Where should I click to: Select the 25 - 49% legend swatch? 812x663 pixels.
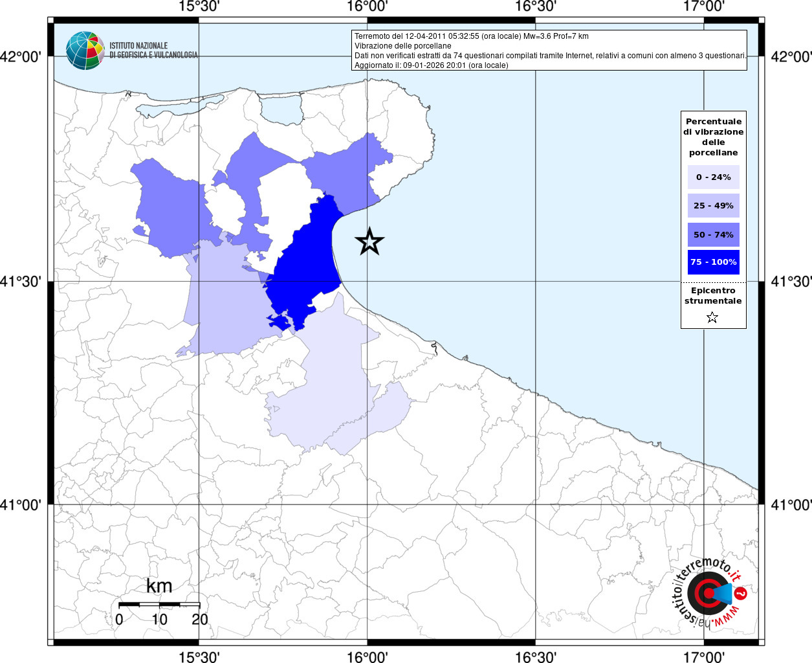pyautogui.click(x=713, y=205)
